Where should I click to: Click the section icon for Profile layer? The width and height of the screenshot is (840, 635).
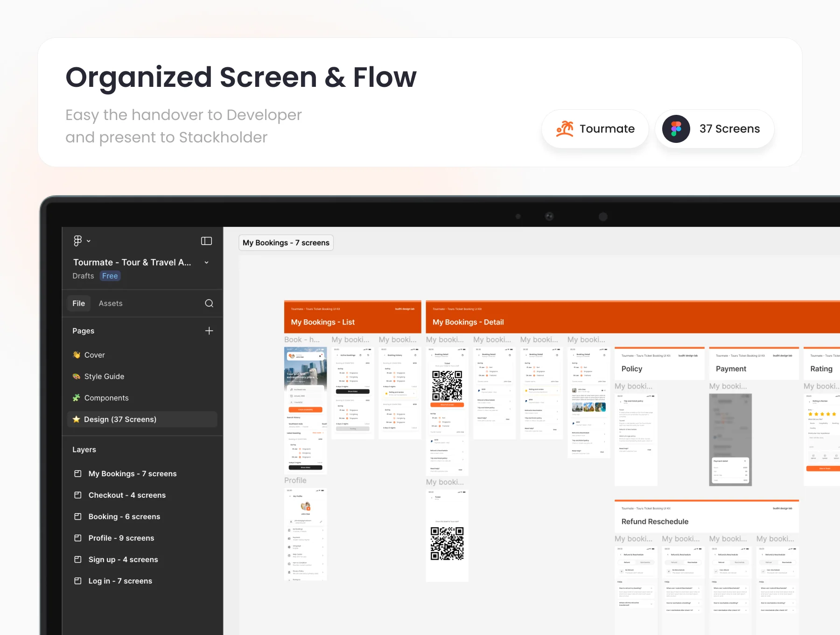[x=78, y=538]
